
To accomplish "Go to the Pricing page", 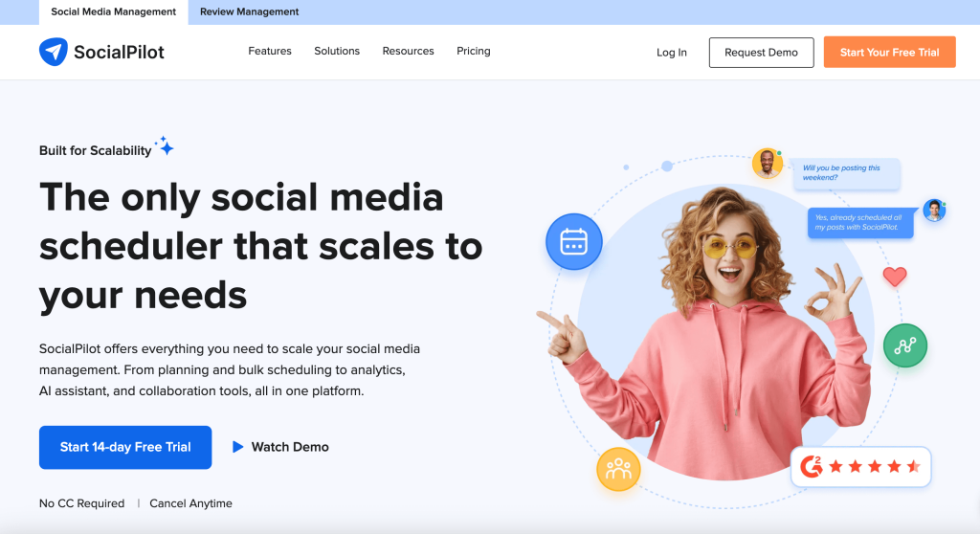I will point(473,52).
